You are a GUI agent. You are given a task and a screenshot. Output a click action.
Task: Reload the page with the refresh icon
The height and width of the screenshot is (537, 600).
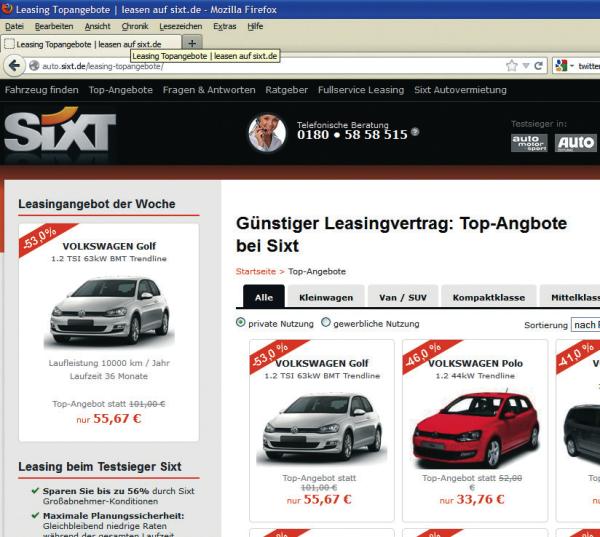click(x=538, y=66)
